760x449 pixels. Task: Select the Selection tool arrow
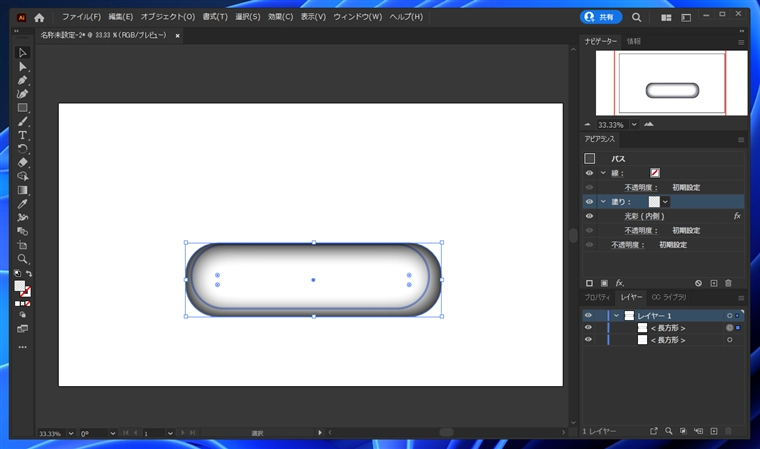(22, 52)
